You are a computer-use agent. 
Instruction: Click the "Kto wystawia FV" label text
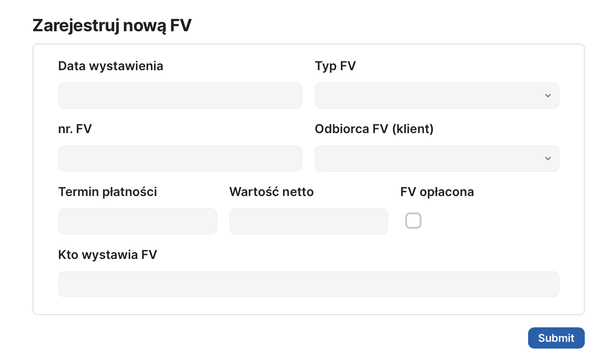click(107, 255)
